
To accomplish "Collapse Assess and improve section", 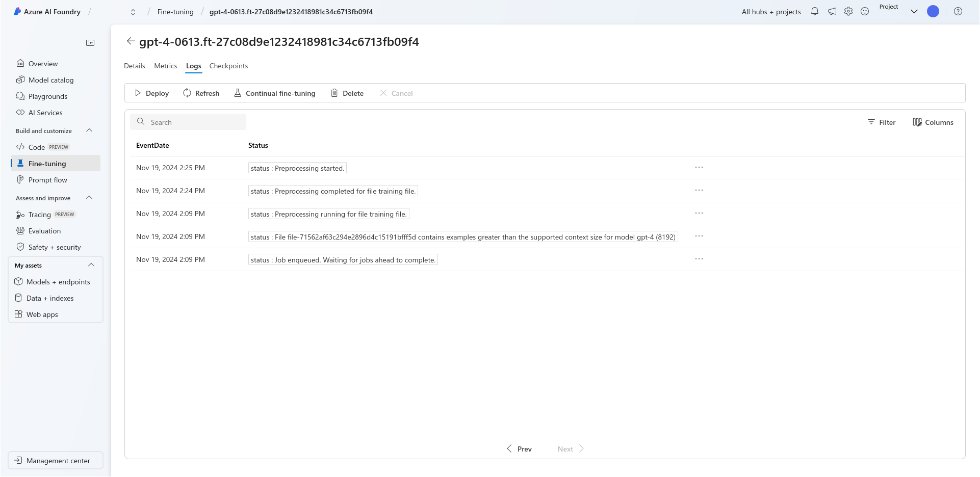I will tap(89, 198).
